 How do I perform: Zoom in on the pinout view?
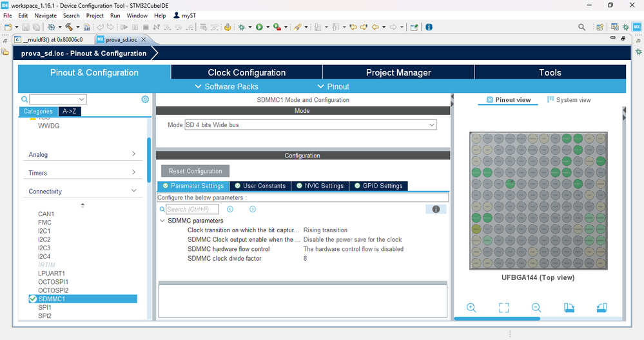point(471,308)
